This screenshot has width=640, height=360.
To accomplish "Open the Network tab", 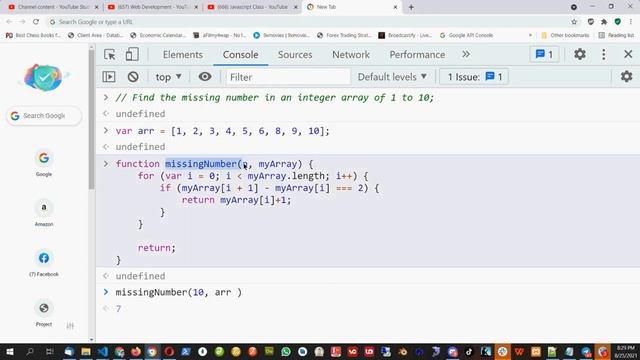I will [351, 55].
